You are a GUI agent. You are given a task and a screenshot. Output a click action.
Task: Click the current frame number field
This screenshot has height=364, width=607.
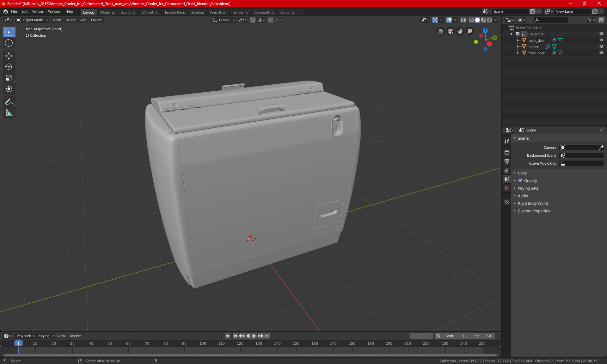click(x=421, y=336)
